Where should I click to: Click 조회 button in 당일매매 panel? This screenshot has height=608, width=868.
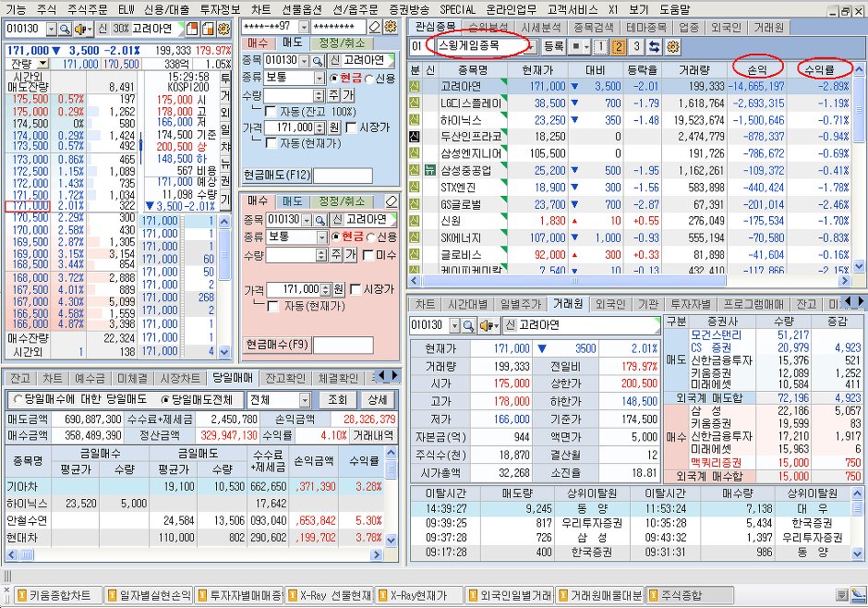click(x=337, y=400)
